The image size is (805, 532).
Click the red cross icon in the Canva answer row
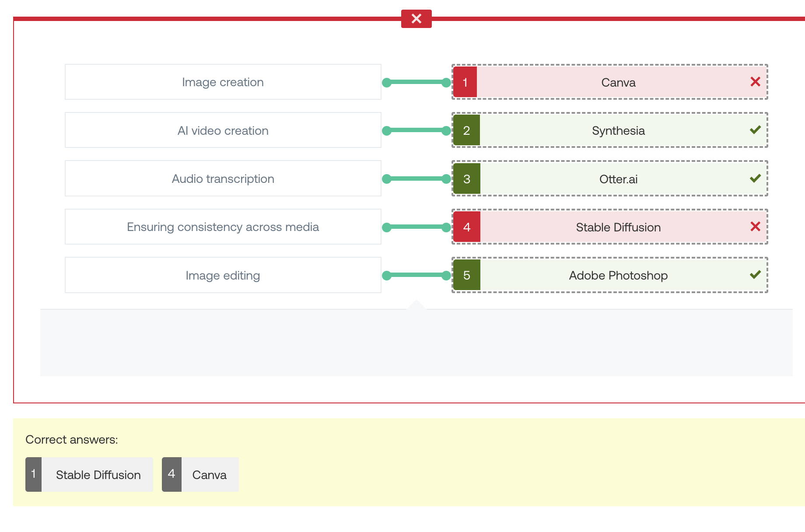click(755, 82)
